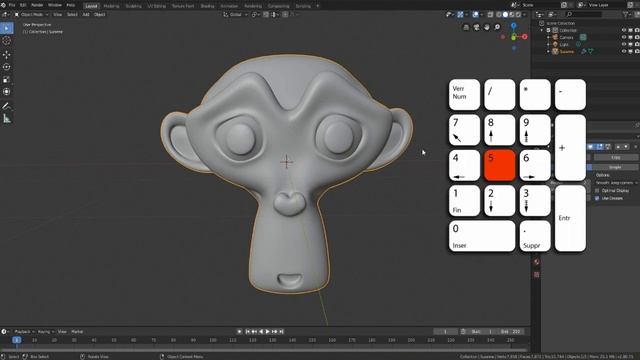The width and height of the screenshot is (640, 360).
Task: Toggle viewport gizmos display
Action: click(460, 14)
